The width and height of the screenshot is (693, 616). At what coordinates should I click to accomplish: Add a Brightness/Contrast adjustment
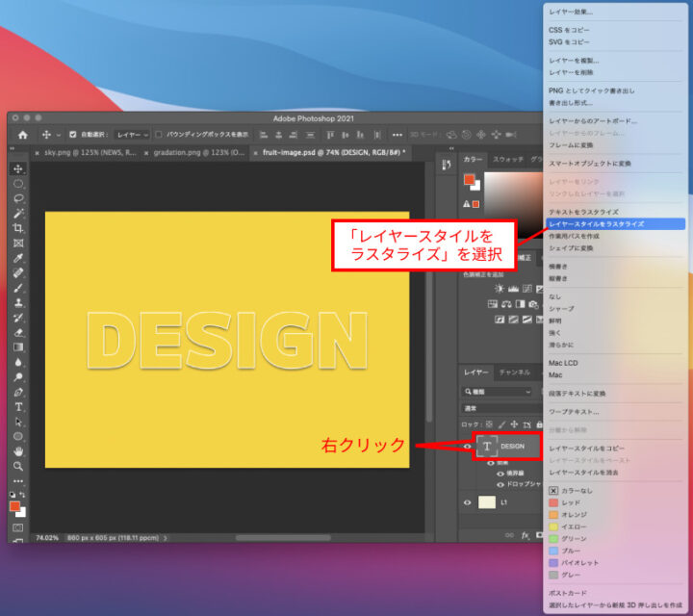[499, 289]
